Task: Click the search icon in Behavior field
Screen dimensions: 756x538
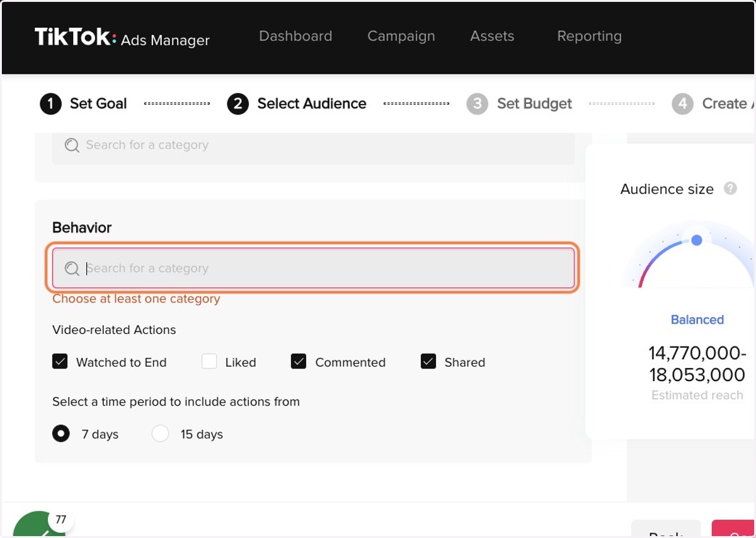Action: 72,268
